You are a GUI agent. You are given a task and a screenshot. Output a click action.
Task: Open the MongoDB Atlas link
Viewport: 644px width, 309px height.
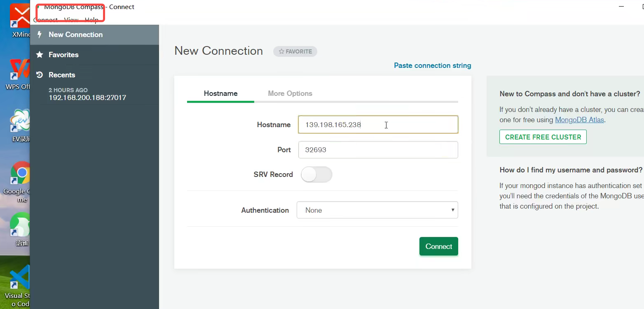tap(580, 120)
